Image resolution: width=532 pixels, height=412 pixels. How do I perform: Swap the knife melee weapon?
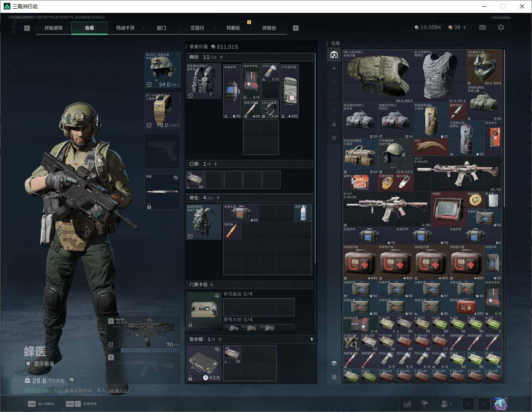176,178
